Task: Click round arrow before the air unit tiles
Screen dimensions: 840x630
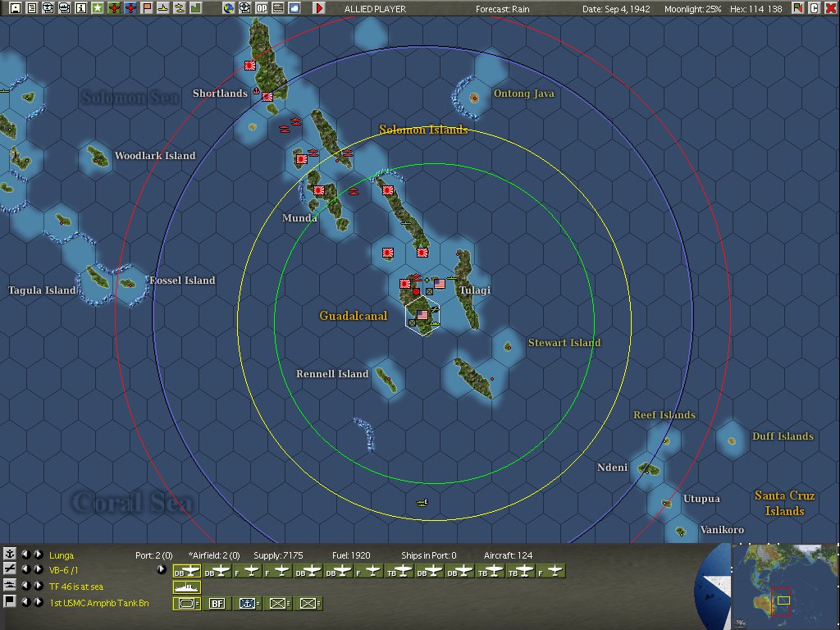Action: pos(162,569)
